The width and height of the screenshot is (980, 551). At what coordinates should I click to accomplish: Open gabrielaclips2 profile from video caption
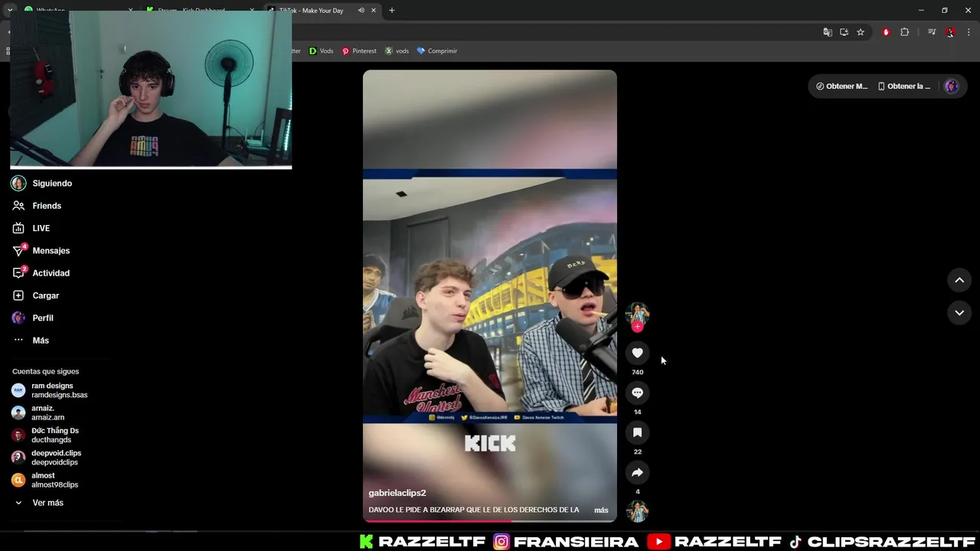point(397,493)
